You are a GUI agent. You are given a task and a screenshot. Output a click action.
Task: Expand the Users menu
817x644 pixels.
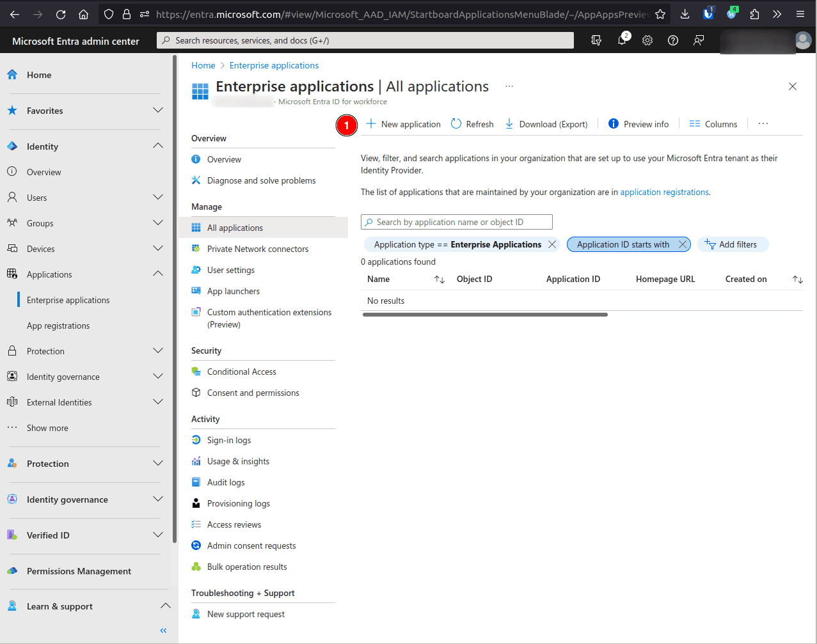pos(158,197)
